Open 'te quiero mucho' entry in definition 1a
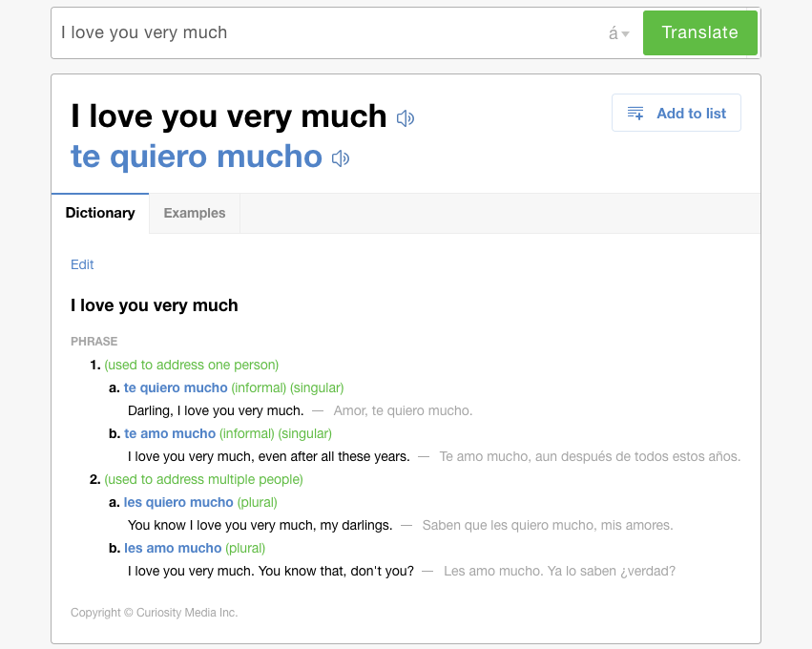The height and width of the screenshot is (649, 812). [x=176, y=387]
